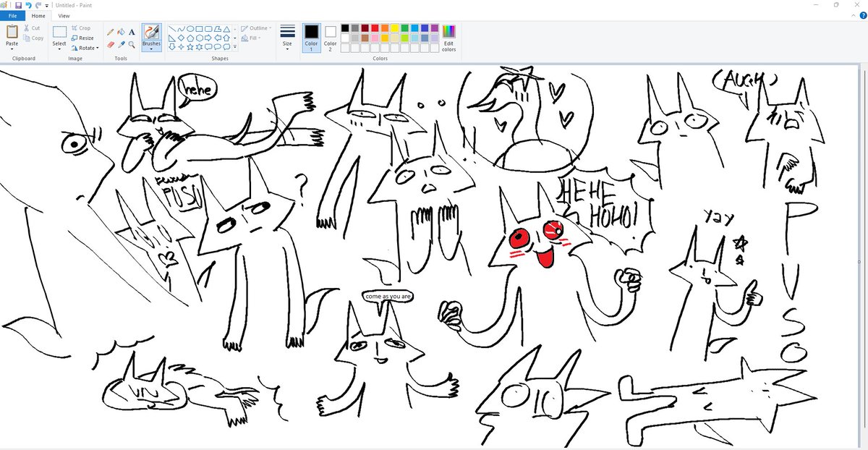Viewport: 868px width, 450px height.
Task: Click the Save icon in quick access toolbar
Action: [x=18, y=6]
